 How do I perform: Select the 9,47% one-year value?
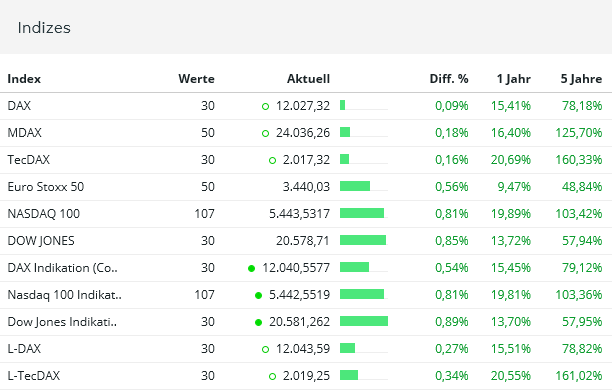(514, 187)
